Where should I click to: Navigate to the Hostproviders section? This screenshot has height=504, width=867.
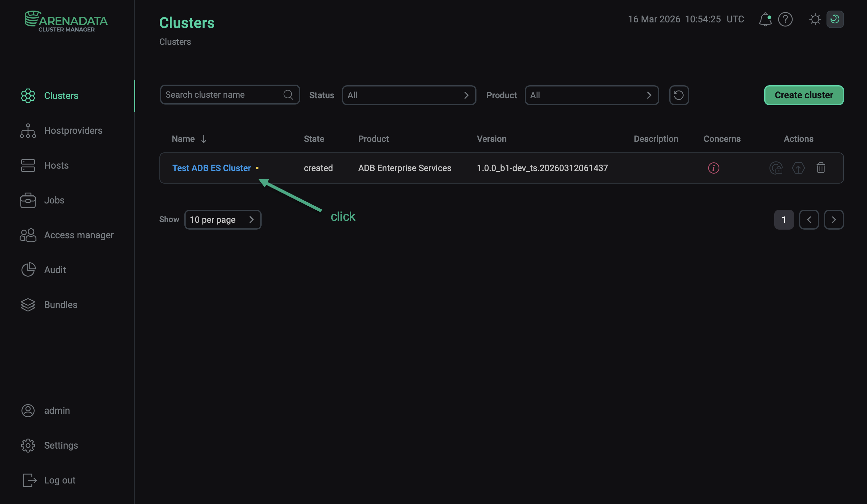pos(73,131)
